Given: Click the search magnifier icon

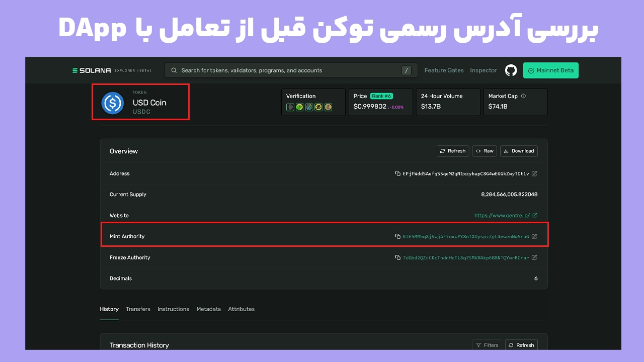Looking at the screenshot, I should point(174,70).
